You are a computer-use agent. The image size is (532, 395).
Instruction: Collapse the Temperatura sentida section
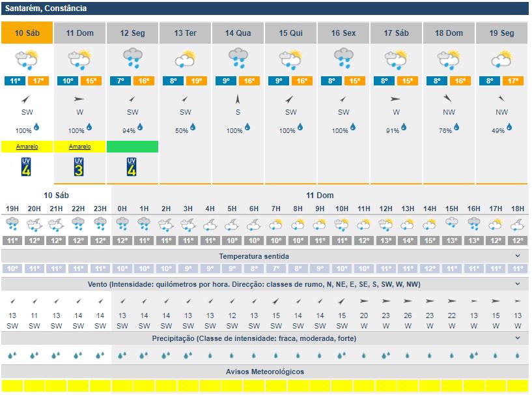point(518,256)
